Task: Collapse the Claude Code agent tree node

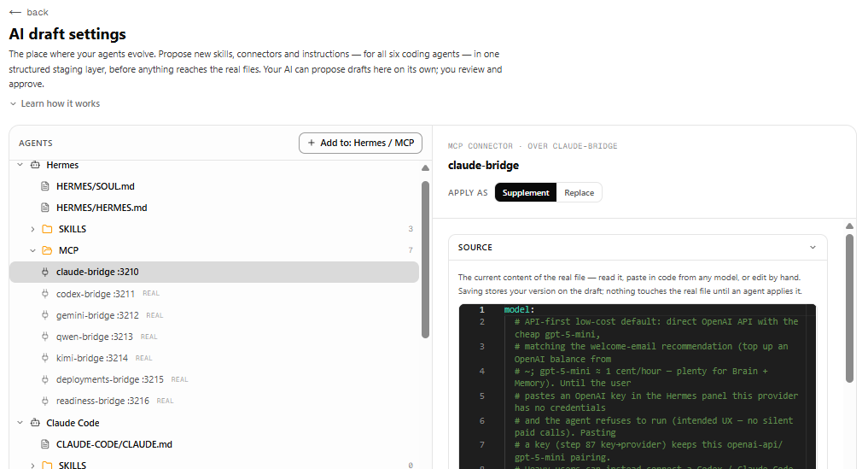Action: coord(20,422)
